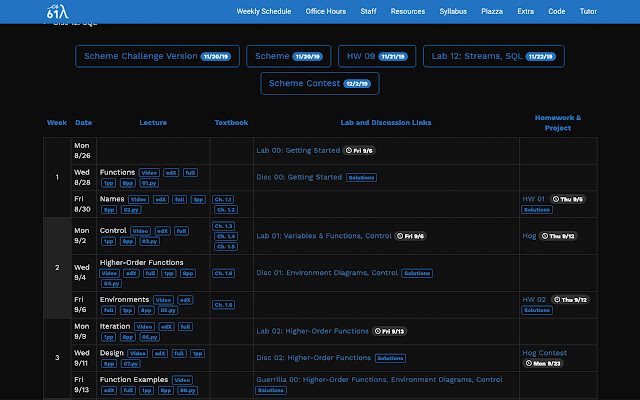Viewport: 640px width, 400px height.
Task: View Solutions for HW 02
Action: pyautogui.click(x=537, y=310)
